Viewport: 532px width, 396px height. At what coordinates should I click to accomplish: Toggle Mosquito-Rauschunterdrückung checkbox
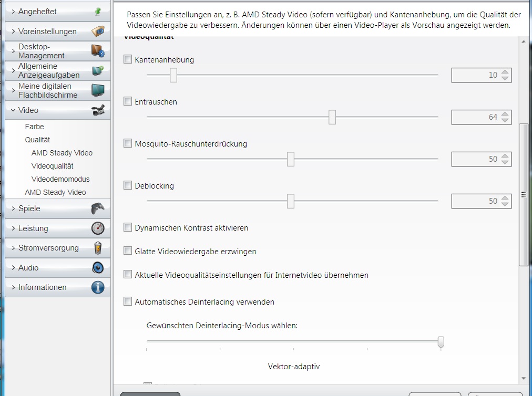pyautogui.click(x=128, y=143)
